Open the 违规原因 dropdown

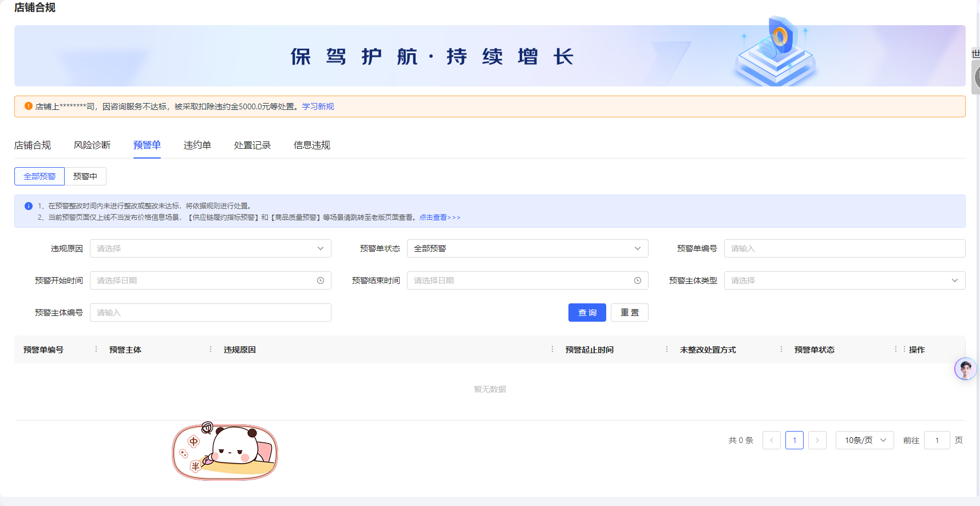[210, 248]
